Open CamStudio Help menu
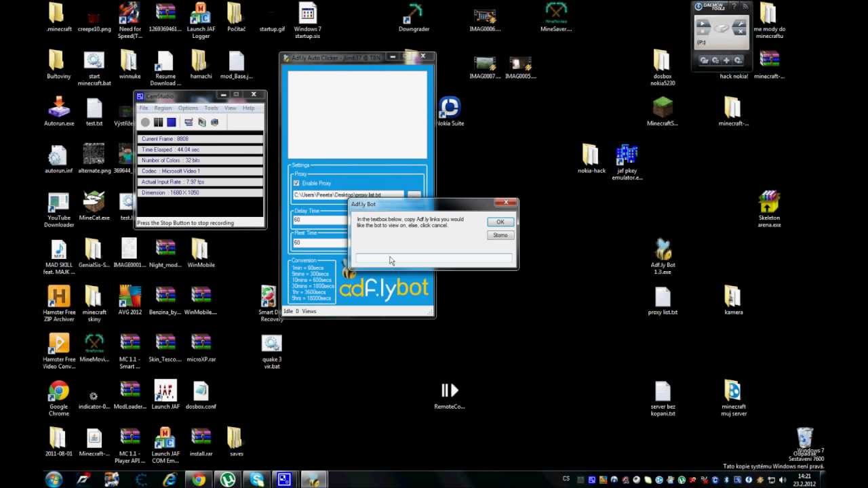 tap(249, 108)
